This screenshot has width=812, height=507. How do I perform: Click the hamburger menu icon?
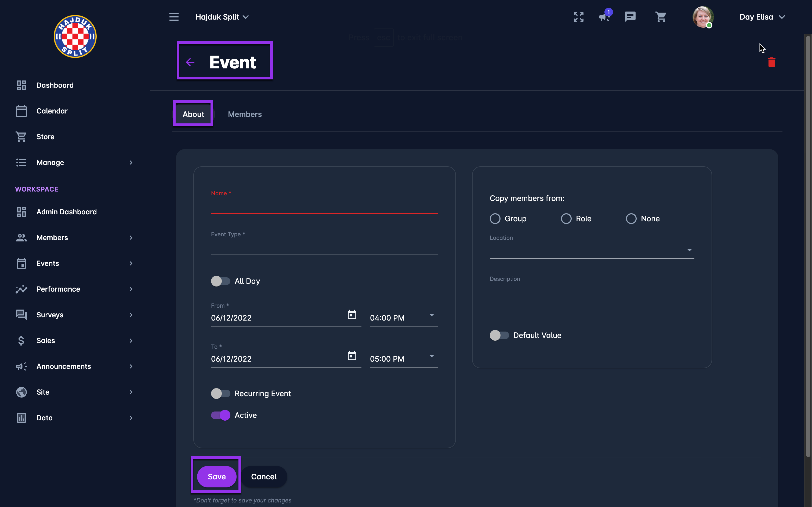tap(174, 17)
